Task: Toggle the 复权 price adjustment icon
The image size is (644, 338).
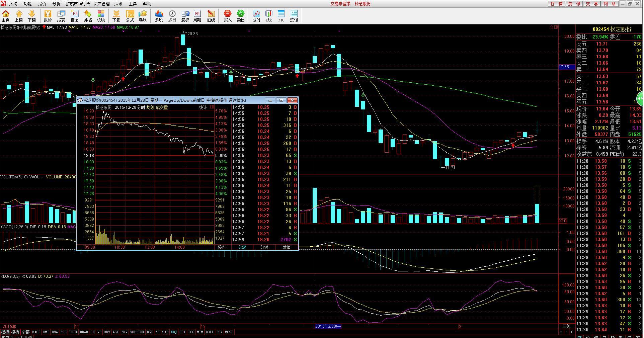Action: point(185,16)
